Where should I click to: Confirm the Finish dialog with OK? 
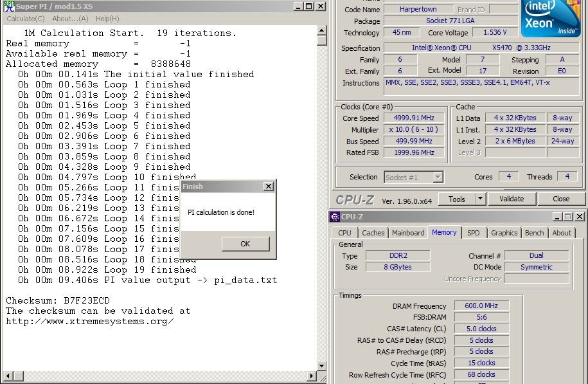coord(245,244)
